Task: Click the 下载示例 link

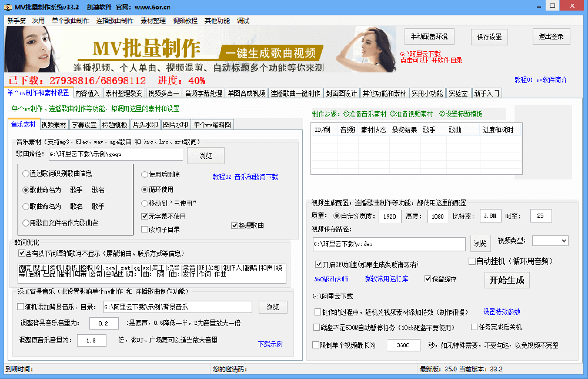Action: click(270, 344)
